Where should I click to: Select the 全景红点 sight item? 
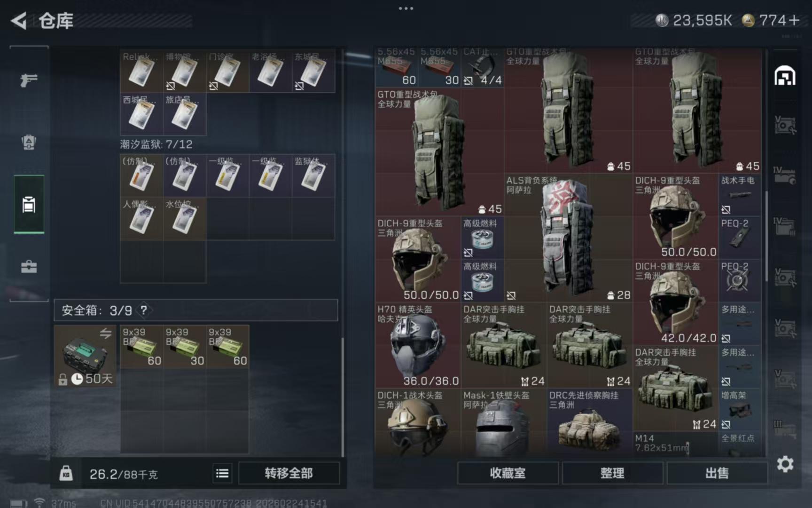pos(739,444)
